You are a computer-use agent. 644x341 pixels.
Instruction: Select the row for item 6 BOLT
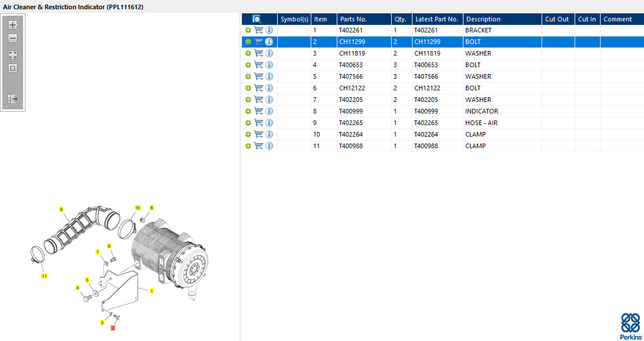tap(405, 88)
